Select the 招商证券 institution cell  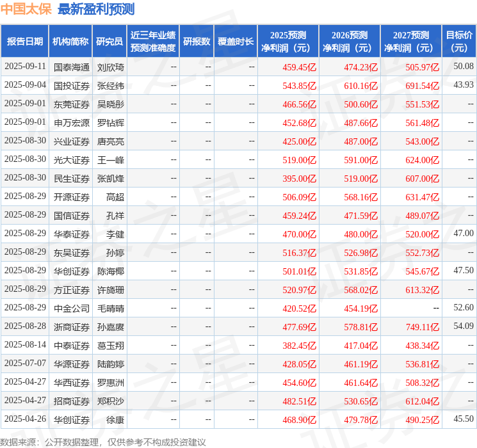(x=72, y=401)
